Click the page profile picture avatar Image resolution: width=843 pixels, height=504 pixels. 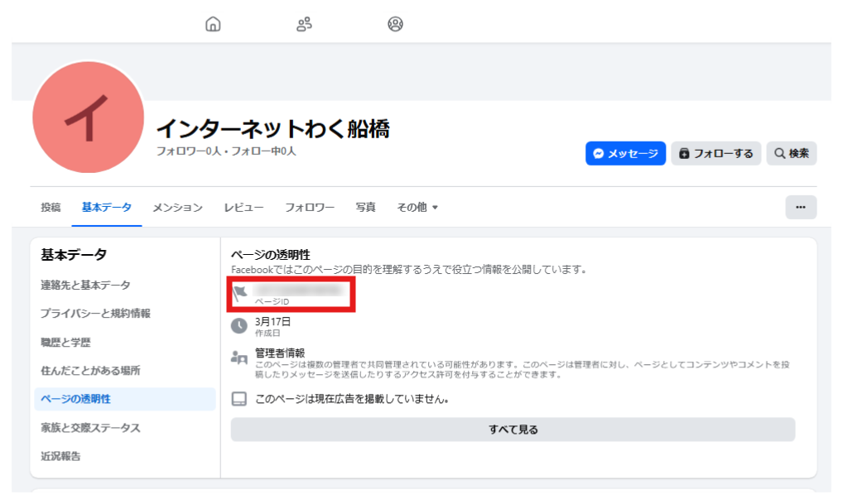pos(88,118)
